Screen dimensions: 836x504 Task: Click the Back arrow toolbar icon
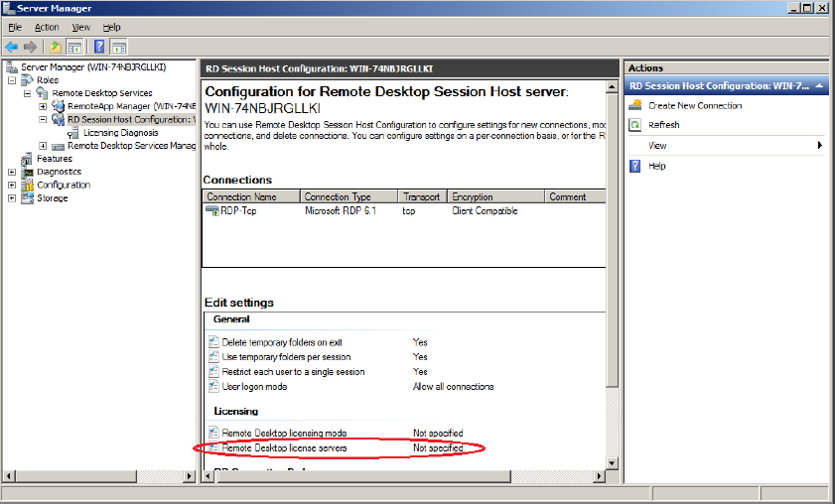point(12,47)
